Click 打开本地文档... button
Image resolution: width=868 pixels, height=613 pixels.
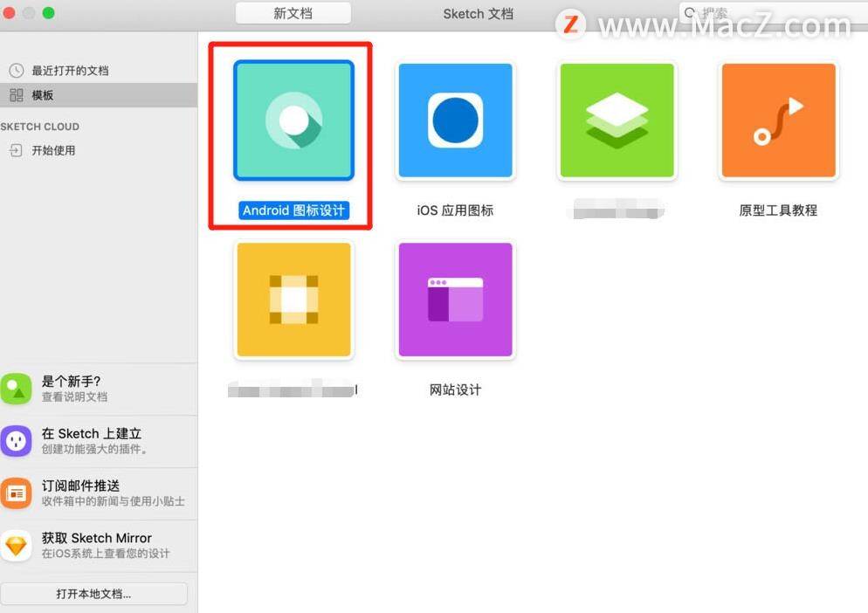pyautogui.click(x=93, y=594)
